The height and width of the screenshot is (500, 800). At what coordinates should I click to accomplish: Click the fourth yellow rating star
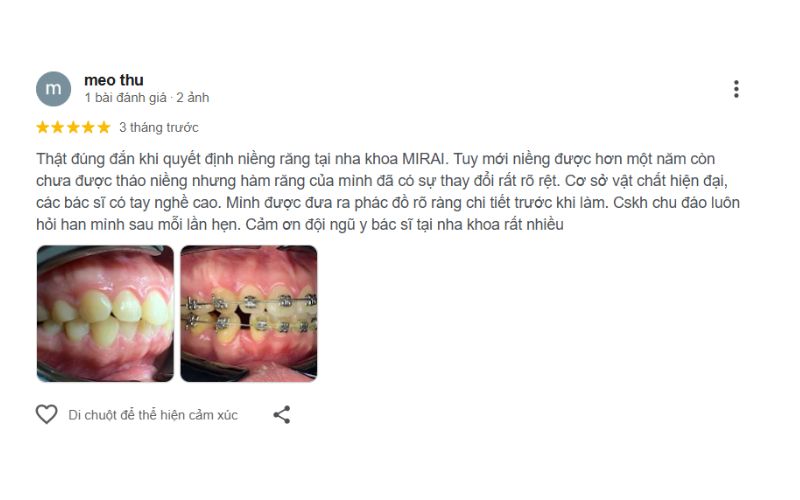tap(88, 127)
